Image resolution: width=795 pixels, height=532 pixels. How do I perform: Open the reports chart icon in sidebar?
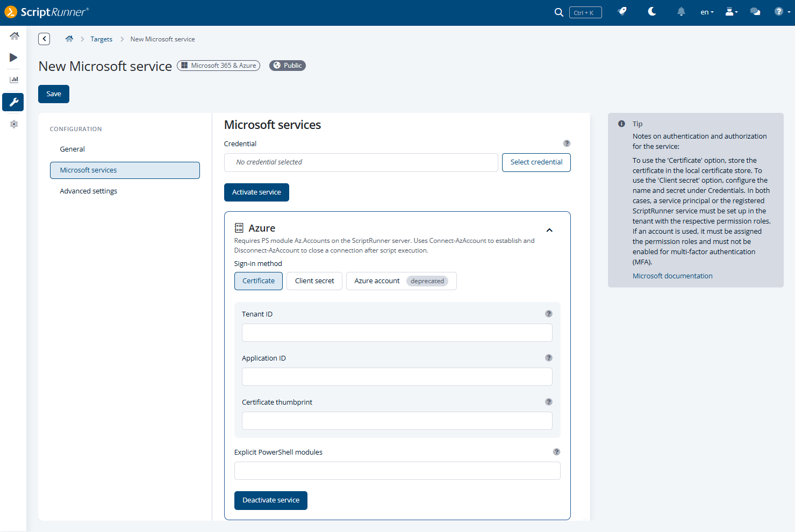pos(14,80)
